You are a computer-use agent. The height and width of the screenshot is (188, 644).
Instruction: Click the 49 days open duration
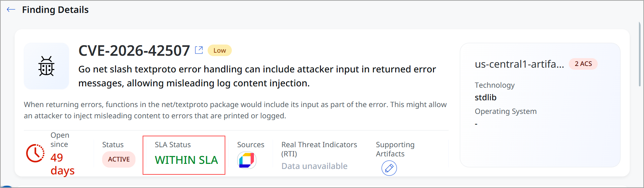63,164
